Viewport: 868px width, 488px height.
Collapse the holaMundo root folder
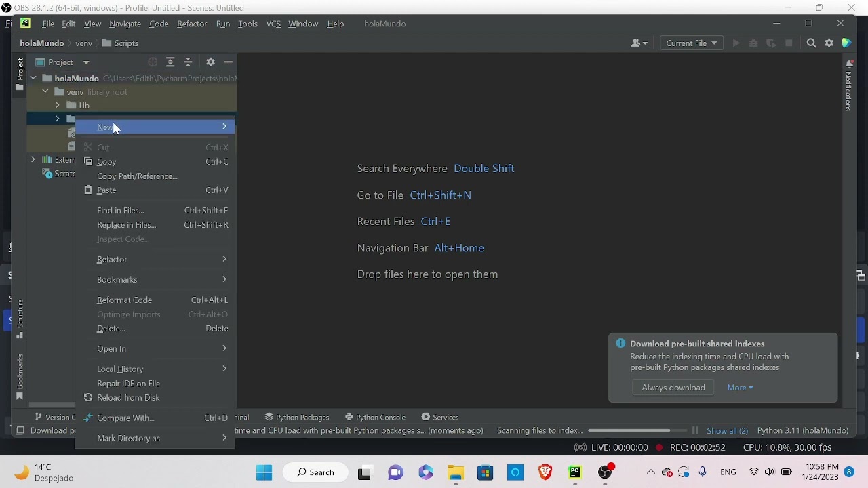pyautogui.click(x=33, y=79)
